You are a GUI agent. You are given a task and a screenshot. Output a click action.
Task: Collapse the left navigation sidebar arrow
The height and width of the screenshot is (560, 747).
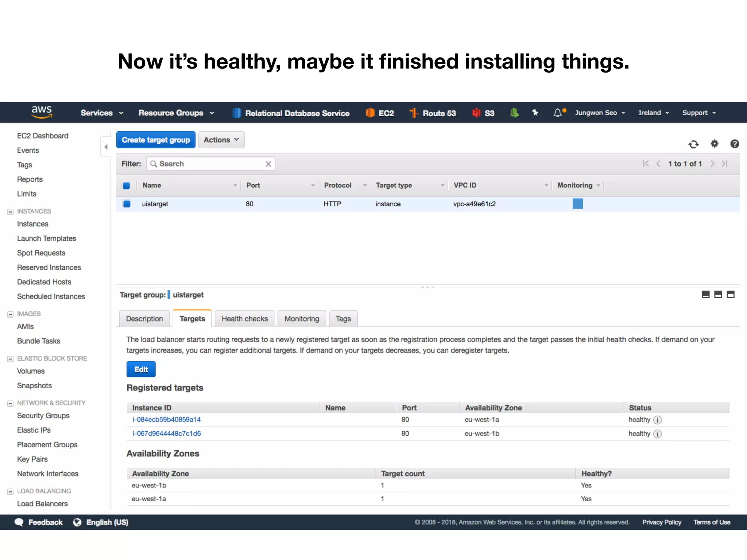click(106, 147)
